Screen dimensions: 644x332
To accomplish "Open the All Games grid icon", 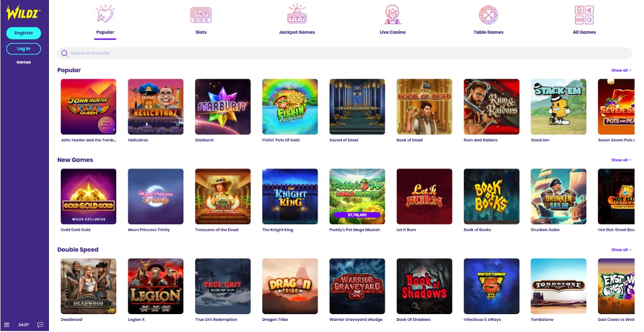I will [x=584, y=15].
